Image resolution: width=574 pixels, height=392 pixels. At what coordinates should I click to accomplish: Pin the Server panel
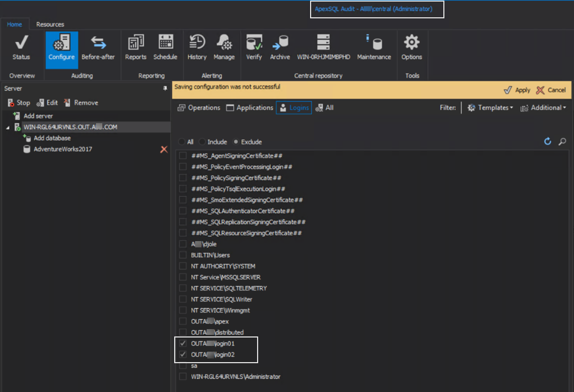click(x=165, y=89)
